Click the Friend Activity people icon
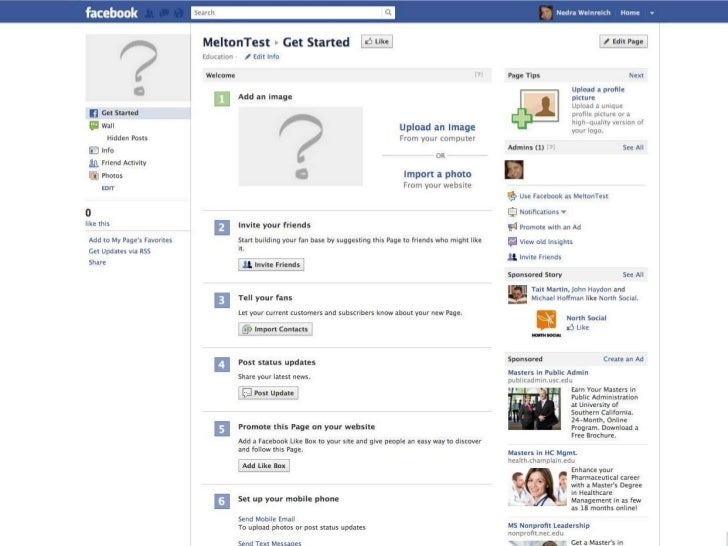The image size is (728, 546). point(94,163)
